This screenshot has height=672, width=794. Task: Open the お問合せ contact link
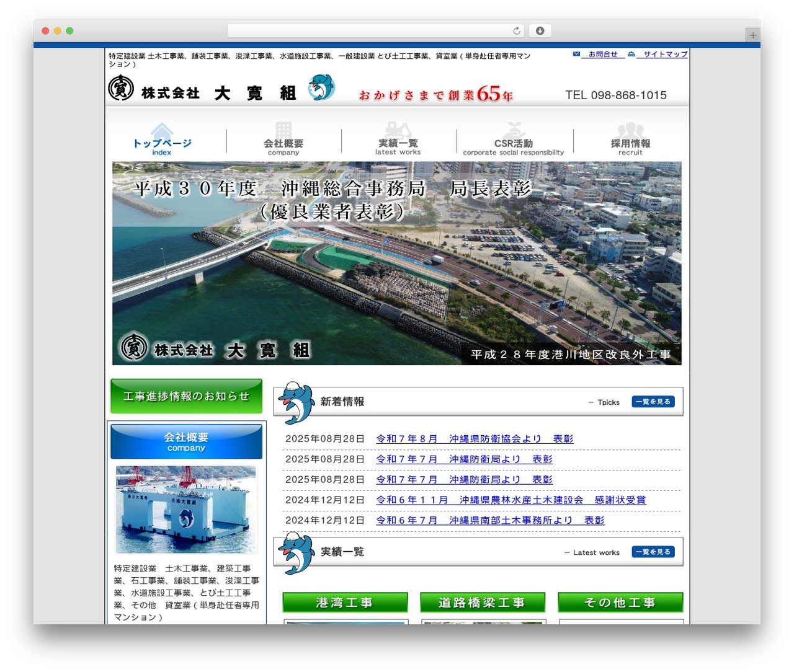603,54
